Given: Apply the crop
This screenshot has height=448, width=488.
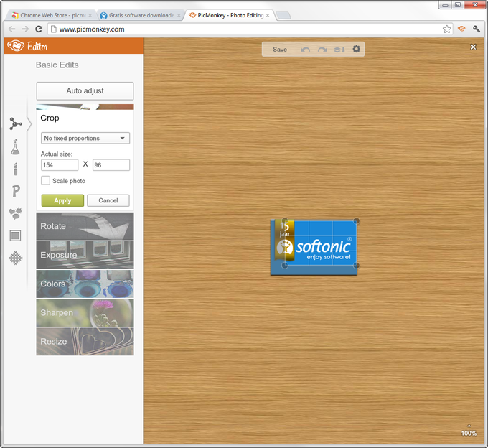Looking at the screenshot, I should click(62, 200).
